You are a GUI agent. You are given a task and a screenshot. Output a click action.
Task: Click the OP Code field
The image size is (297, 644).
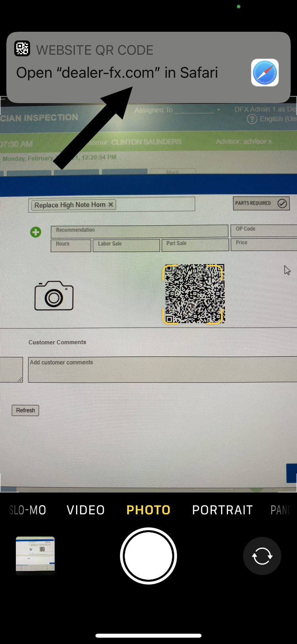[x=264, y=230]
